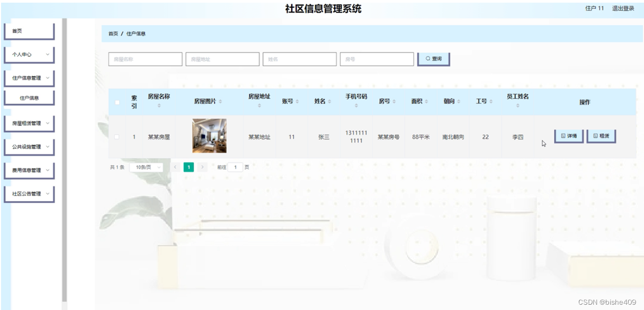Click 退出登录 at top right
Viewport: 644px width, 310px height.
(623, 8)
